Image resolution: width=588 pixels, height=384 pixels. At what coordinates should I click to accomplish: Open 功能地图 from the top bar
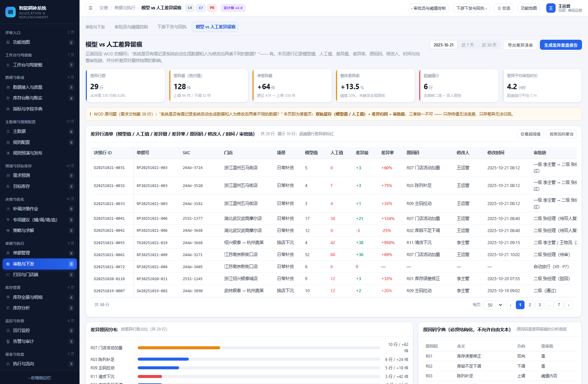coord(529,8)
